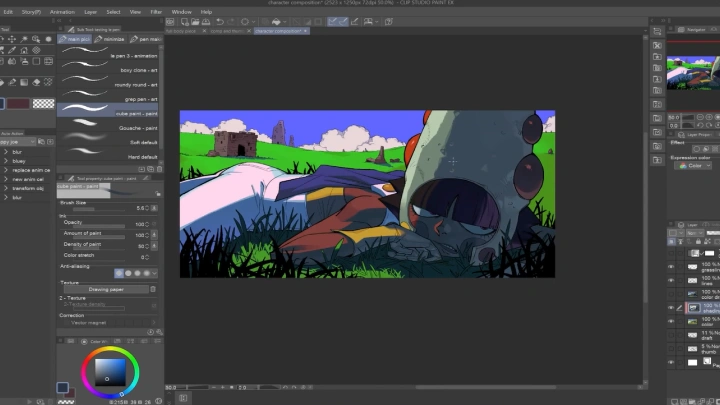
Task: Hide the lines layer with its eye icon
Action: coord(671,281)
